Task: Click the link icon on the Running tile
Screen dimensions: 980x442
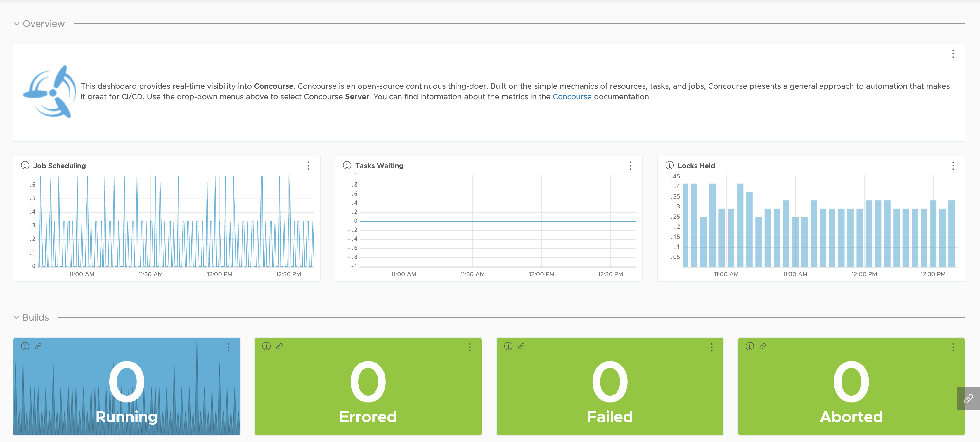Action: (x=38, y=346)
